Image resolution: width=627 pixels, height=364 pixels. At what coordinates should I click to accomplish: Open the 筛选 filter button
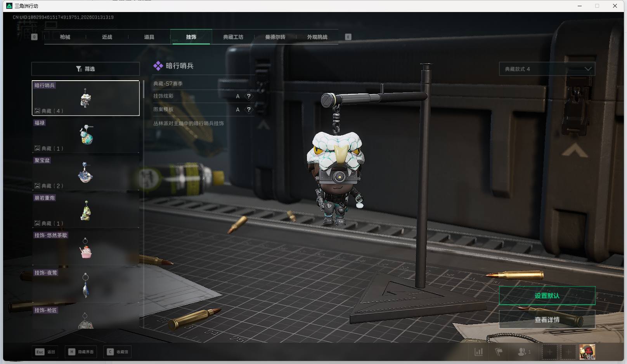(x=85, y=69)
